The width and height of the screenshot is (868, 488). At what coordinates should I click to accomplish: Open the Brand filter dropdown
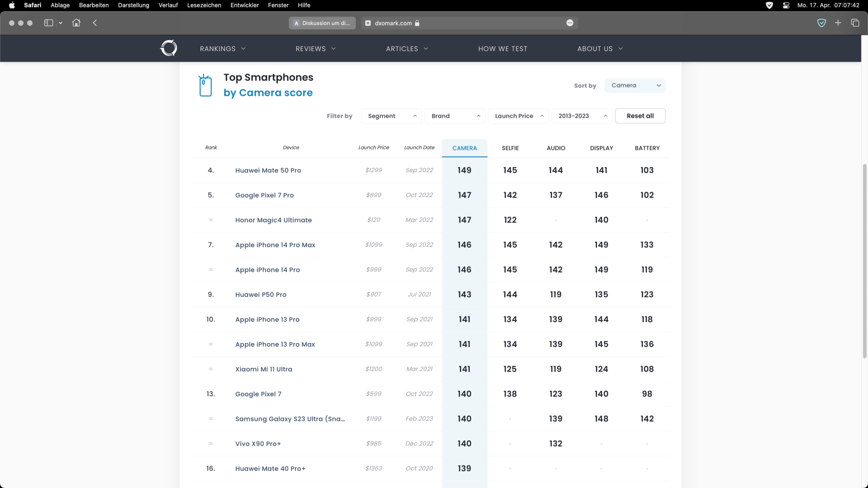pos(455,116)
